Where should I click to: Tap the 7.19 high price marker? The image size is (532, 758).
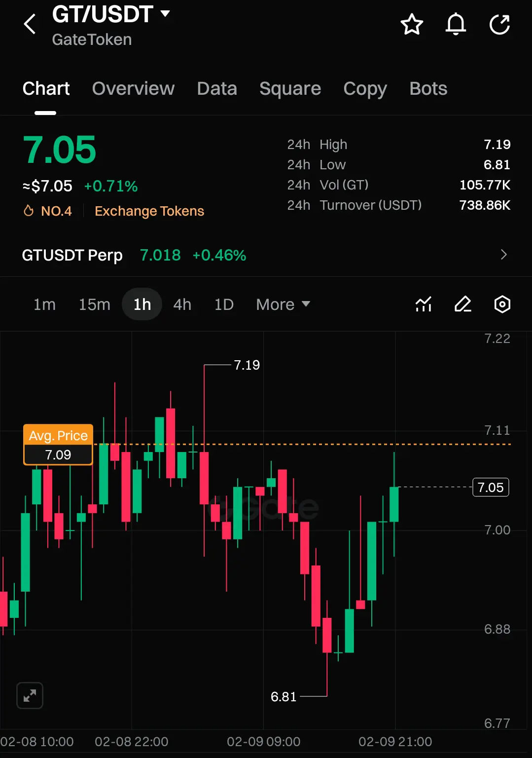[x=247, y=365]
